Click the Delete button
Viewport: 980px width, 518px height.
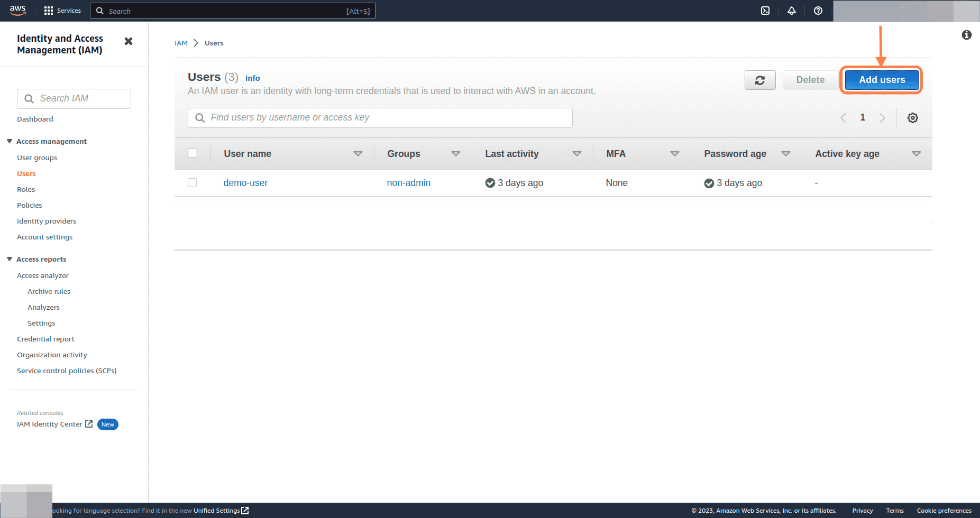point(810,80)
